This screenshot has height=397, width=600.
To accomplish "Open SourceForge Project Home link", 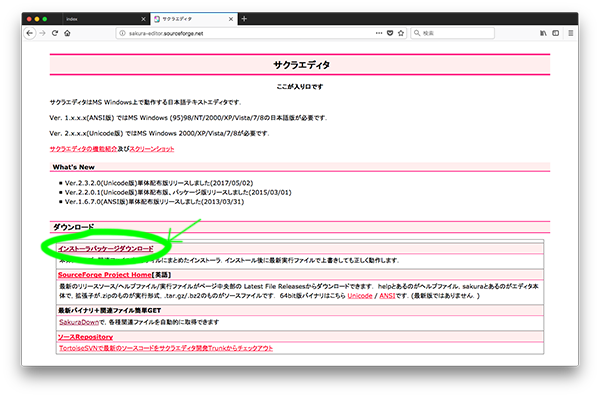I will click(x=105, y=275).
